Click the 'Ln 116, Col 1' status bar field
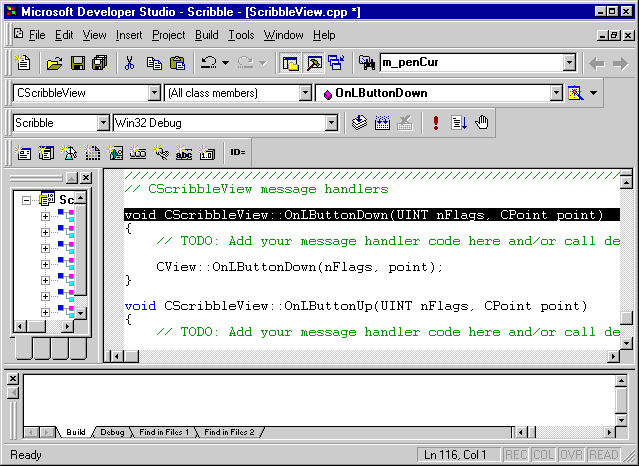 coord(459,455)
